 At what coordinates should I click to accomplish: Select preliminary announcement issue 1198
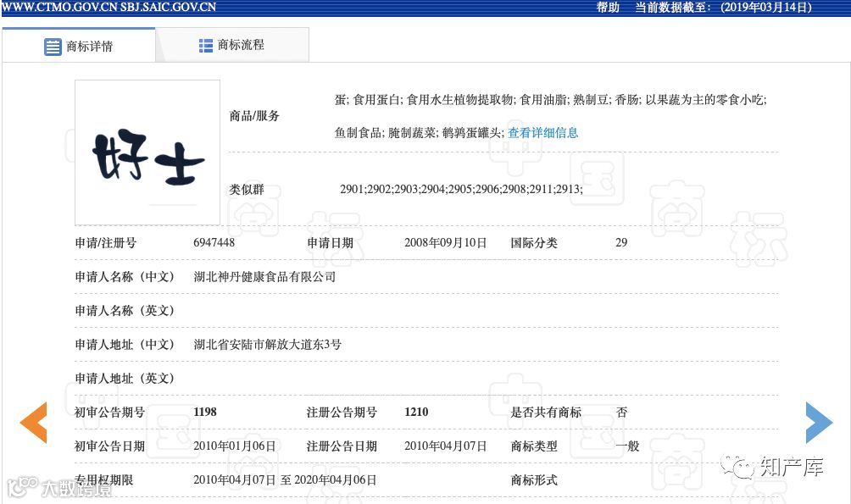pos(204,413)
